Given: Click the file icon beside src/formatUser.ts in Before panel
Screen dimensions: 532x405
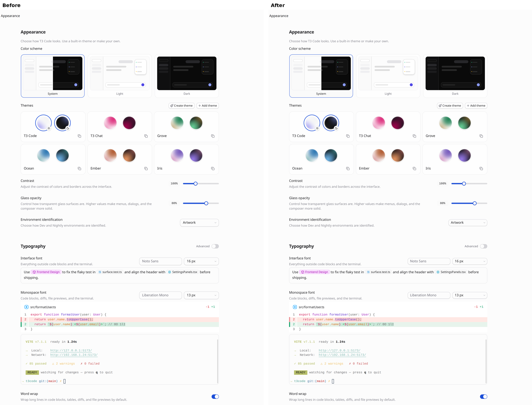Looking at the screenshot, I should (26, 307).
